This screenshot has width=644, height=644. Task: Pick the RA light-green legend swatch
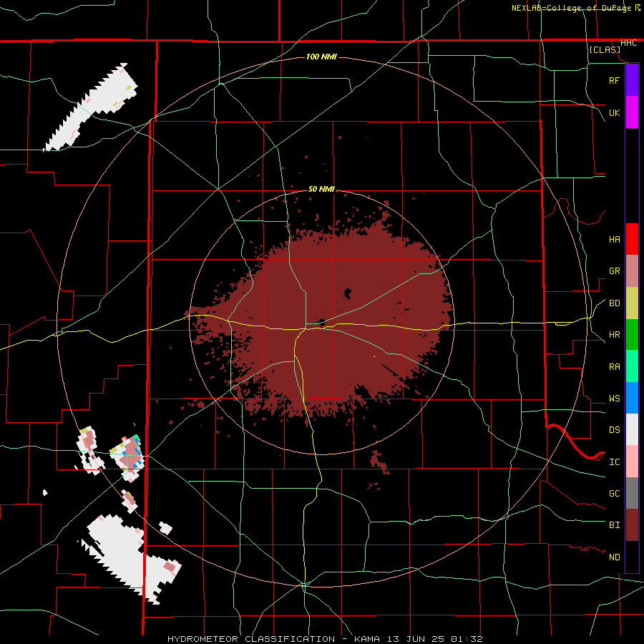click(x=632, y=366)
